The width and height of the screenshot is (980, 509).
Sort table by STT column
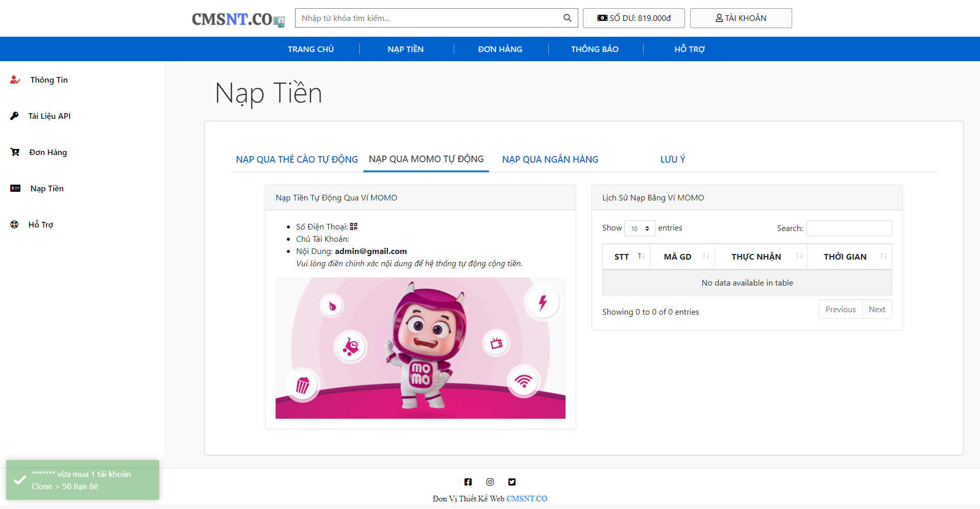tap(626, 257)
